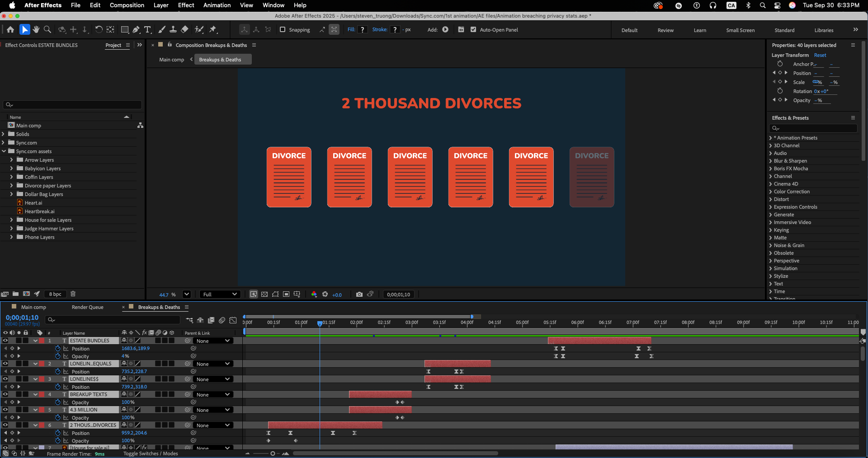Go to Main comp in viewer breadcrumb
This screenshot has width=868, height=458.
pyautogui.click(x=172, y=60)
